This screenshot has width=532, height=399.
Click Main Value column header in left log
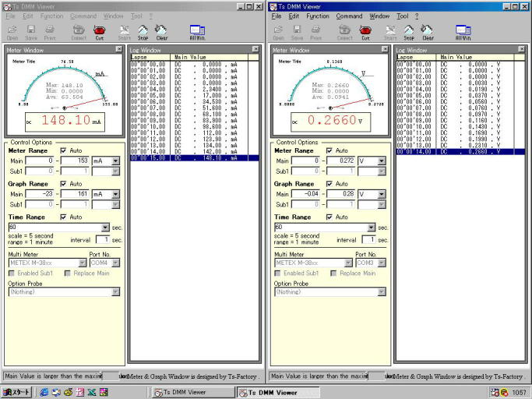point(209,57)
